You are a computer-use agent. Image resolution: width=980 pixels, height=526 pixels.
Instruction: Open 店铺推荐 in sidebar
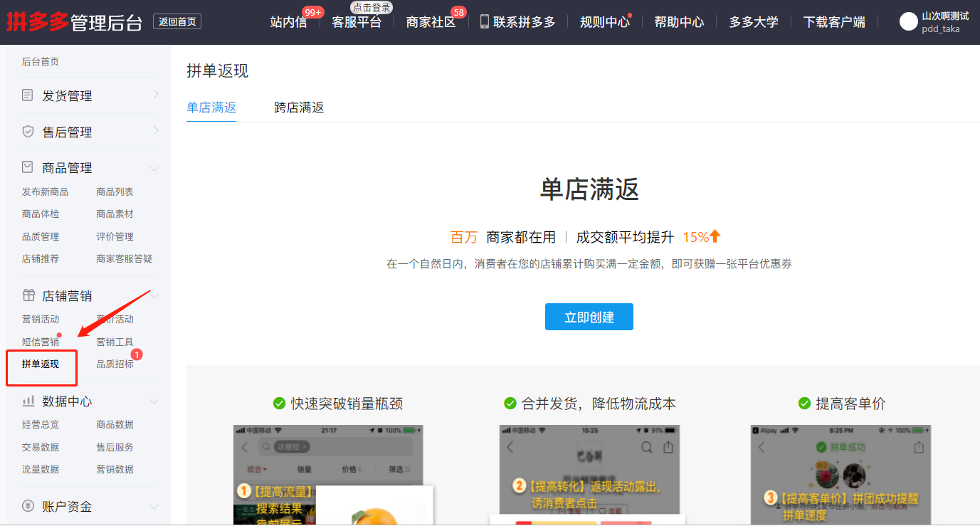point(41,258)
